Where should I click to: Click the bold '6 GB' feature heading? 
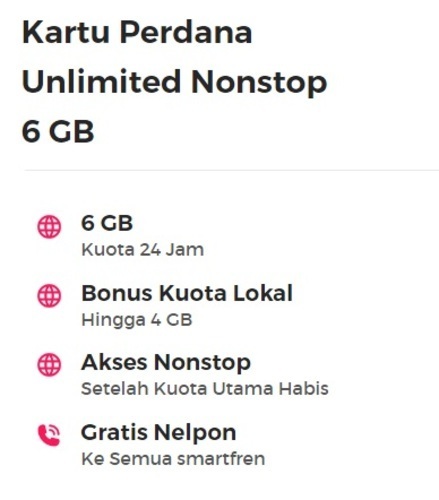click(107, 223)
